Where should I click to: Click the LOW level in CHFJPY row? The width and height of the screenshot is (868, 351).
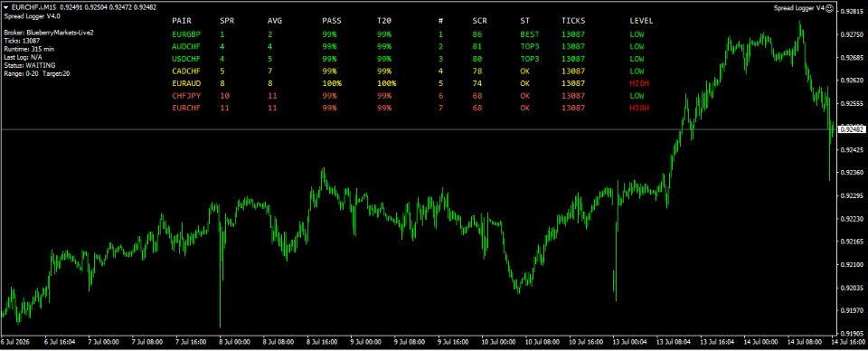coord(637,96)
